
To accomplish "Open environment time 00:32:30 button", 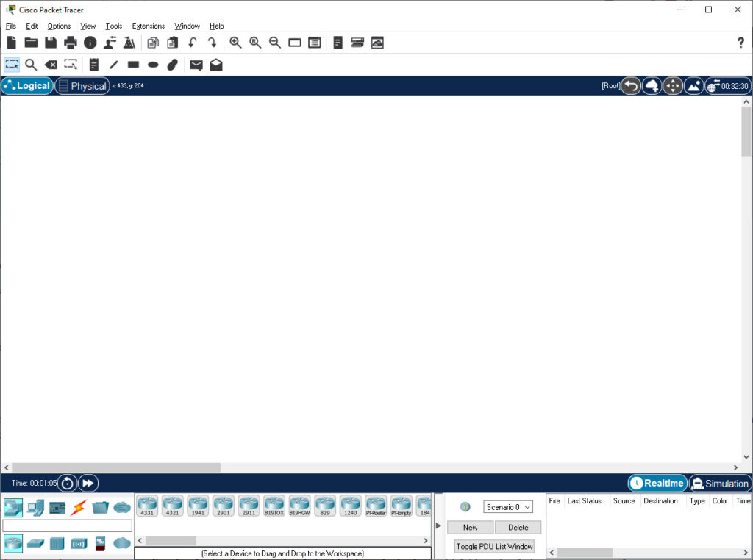I will 728,86.
